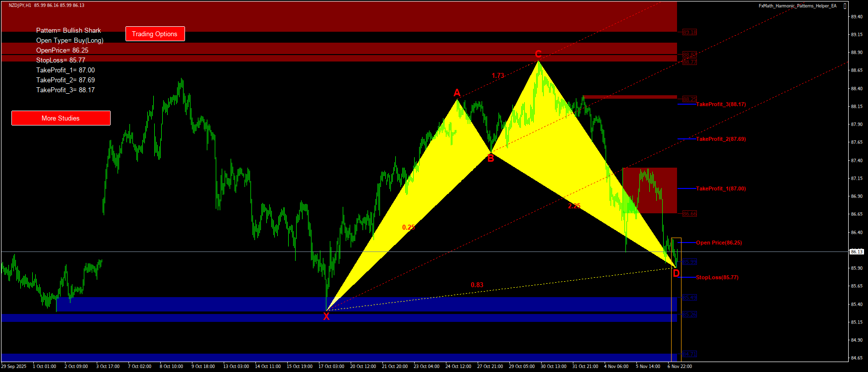Image resolution: width=868 pixels, height=372 pixels.
Task: Select the TakeProfit_2(87.69) level label
Action: [x=721, y=139]
